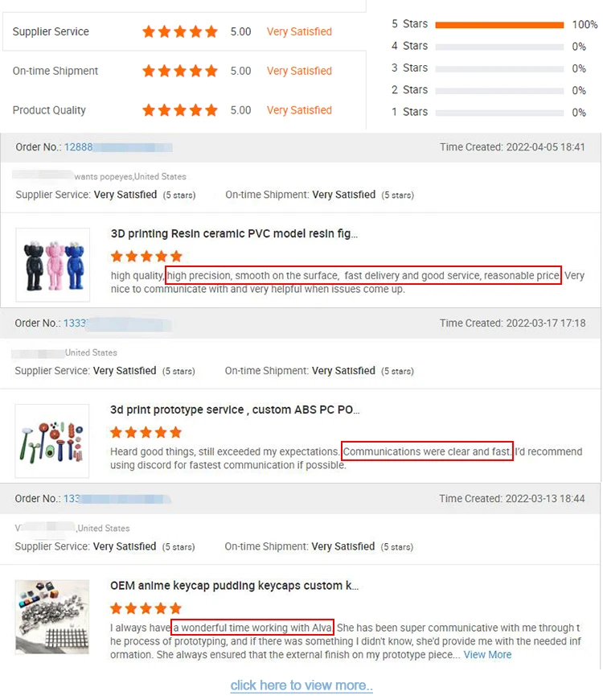Screen dimensions: 603x700
Task: Open '3d print prototype service' product title
Action: pos(235,410)
